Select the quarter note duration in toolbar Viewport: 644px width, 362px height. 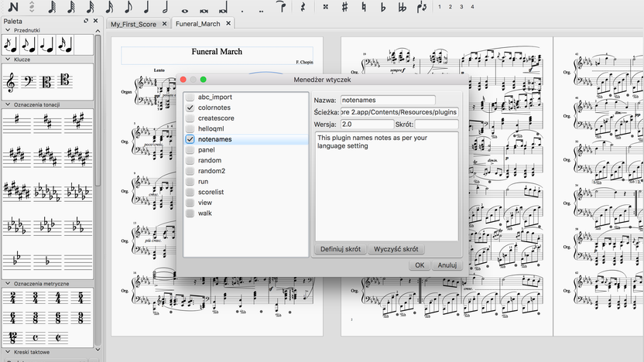point(146,7)
